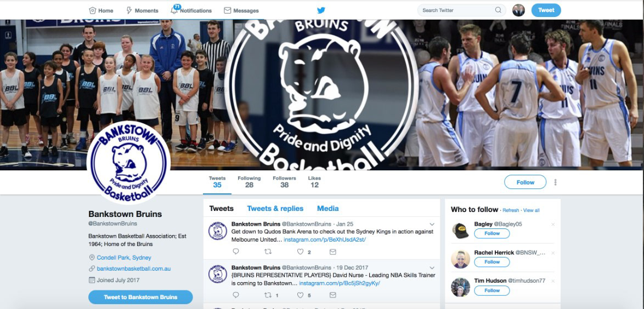Reply to the Jan 25 tweet
The width and height of the screenshot is (644, 309).
click(236, 251)
